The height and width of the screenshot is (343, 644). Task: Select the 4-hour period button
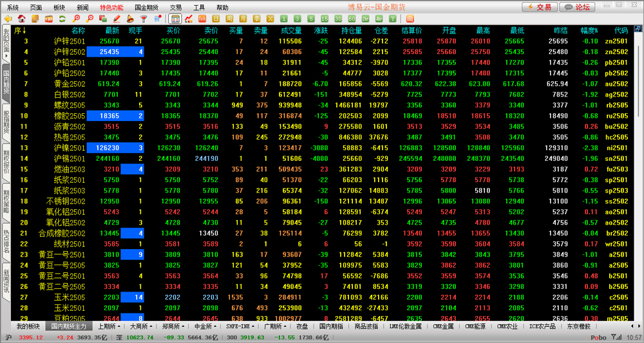379,19
